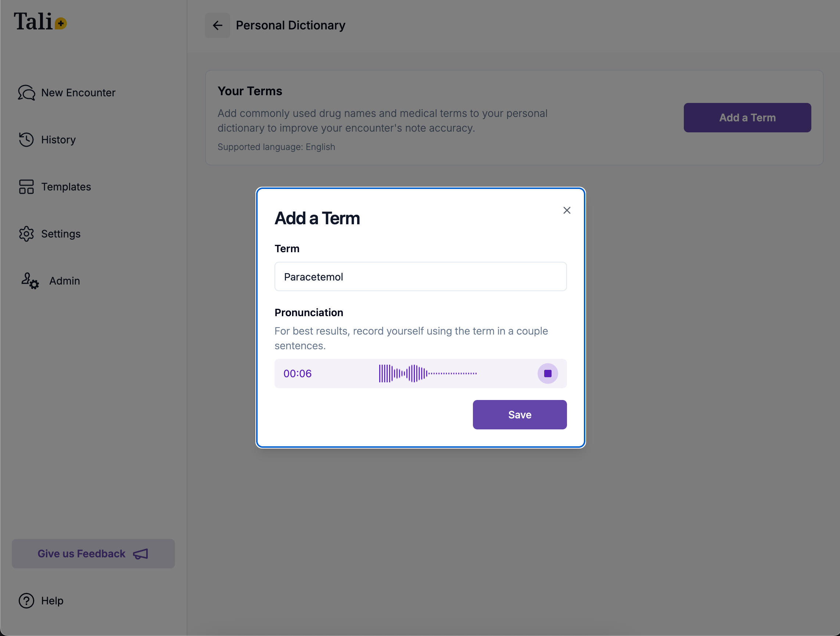This screenshot has width=840, height=636.
Task: Save the new dictionary term
Action: click(519, 414)
